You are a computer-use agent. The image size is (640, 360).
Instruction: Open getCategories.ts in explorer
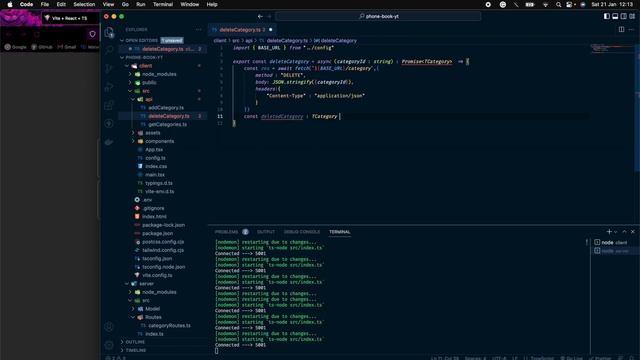point(167,124)
